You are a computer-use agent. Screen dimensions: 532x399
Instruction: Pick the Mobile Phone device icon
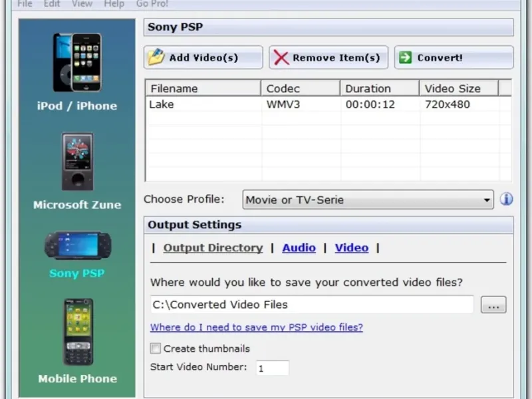tap(78, 332)
